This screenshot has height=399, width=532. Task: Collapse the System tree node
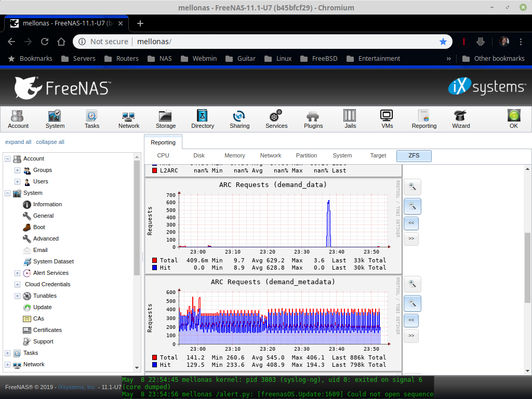tap(7, 193)
